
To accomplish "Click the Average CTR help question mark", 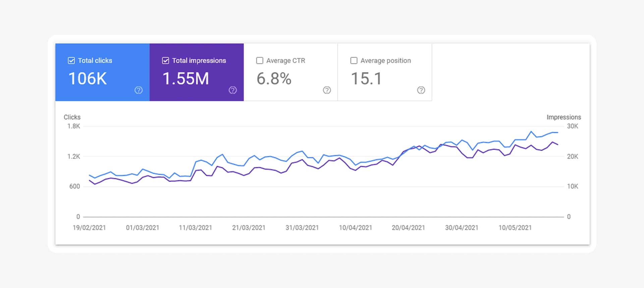I will [327, 90].
